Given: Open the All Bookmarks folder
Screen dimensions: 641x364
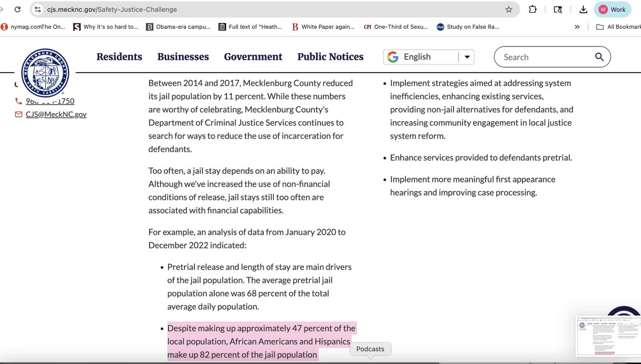Looking at the screenshot, I should point(619,27).
